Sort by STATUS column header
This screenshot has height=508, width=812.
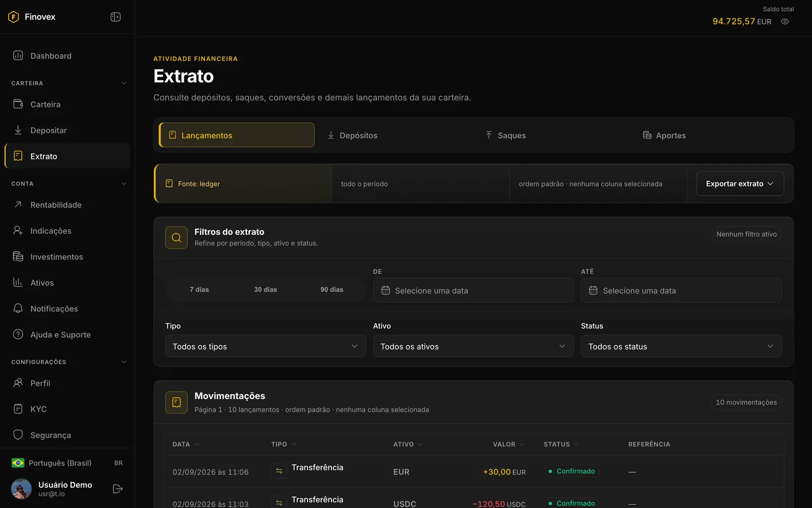(561, 444)
